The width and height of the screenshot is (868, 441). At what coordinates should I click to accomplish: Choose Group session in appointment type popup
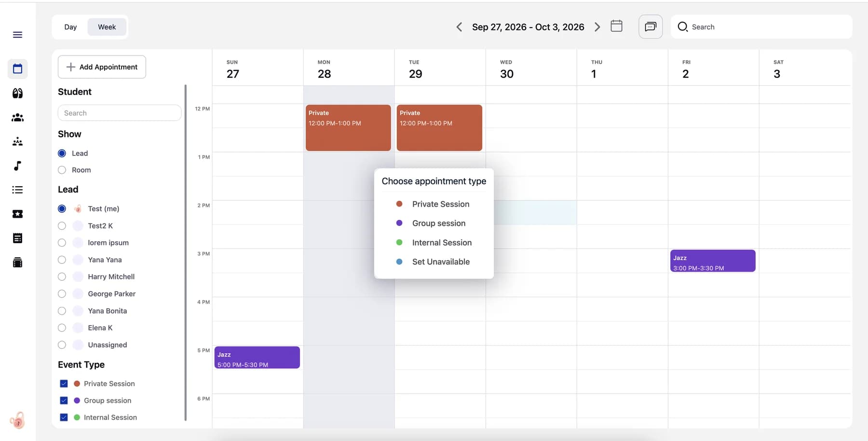click(x=433, y=223)
